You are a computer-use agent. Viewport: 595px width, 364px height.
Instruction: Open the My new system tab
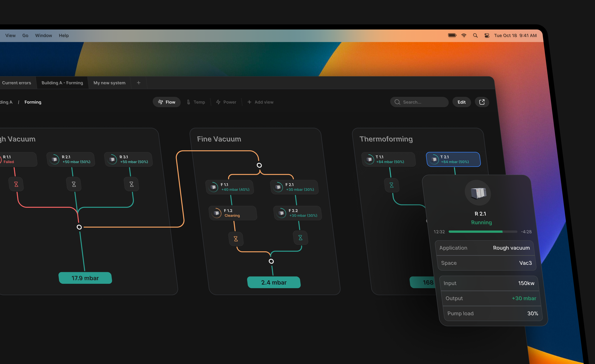(x=109, y=83)
